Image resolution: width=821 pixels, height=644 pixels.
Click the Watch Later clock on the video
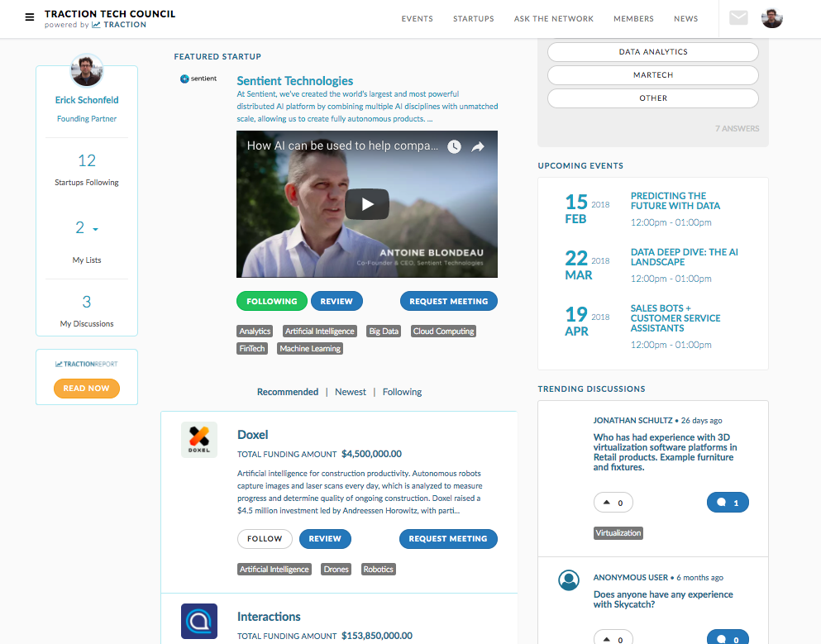454,145
